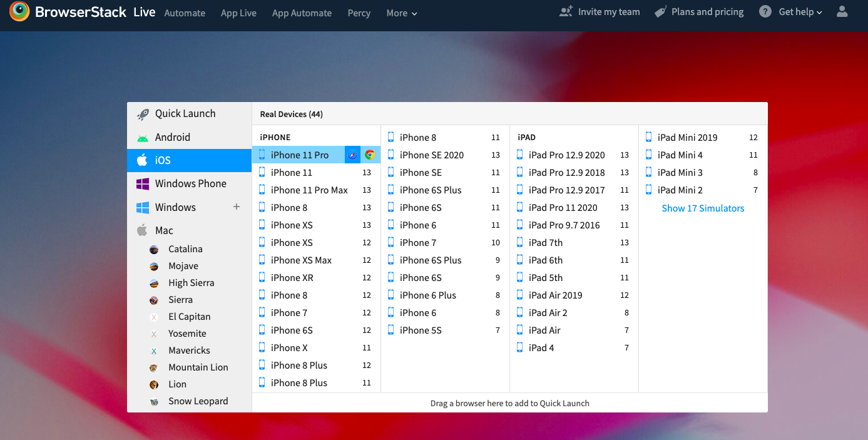Open the Percy product tab
The width and height of the screenshot is (868, 440).
359,13
